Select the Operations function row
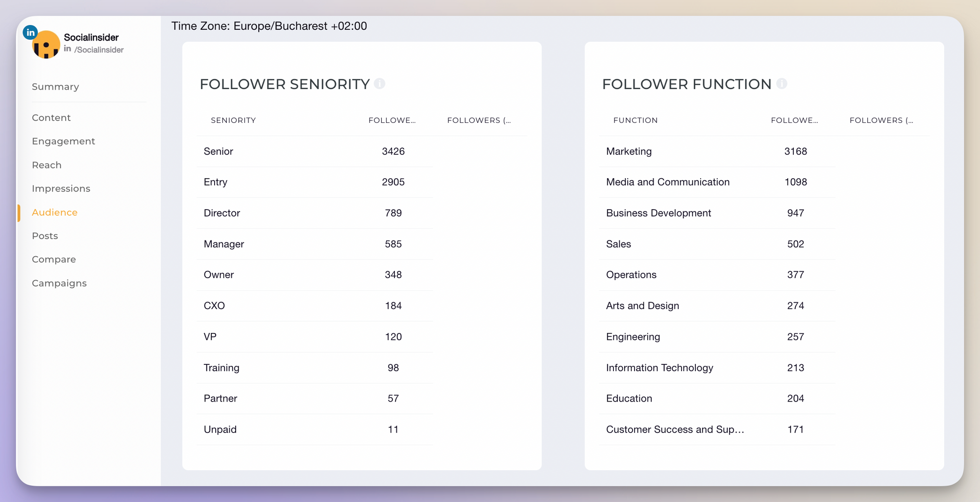The width and height of the screenshot is (980, 502). click(x=717, y=275)
